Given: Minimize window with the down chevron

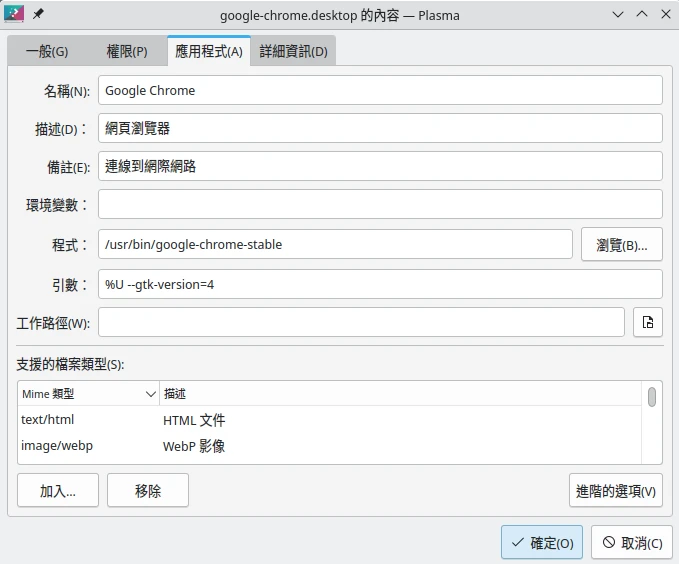Looking at the screenshot, I should [618, 15].
